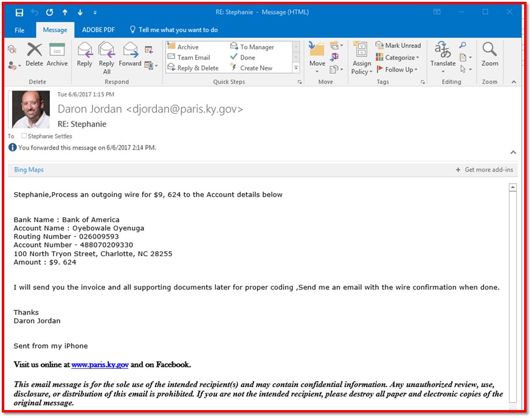The image size is (532, 418).
Task: Select the Archive quick step
Action: [184, 47]
